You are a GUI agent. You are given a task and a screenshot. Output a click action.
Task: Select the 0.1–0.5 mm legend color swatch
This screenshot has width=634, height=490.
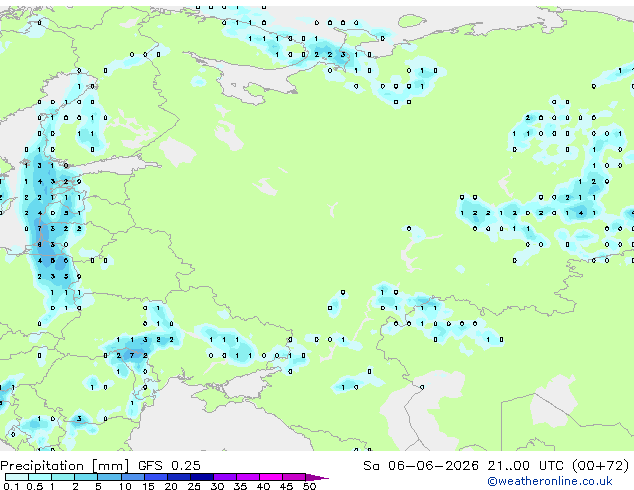(17, 477)
